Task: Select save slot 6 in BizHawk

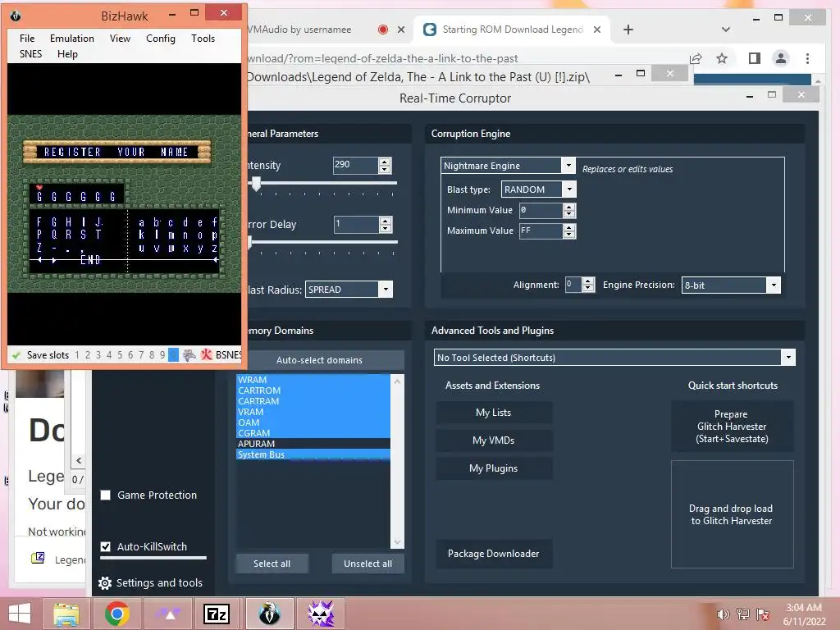Action: click(130, 354)
